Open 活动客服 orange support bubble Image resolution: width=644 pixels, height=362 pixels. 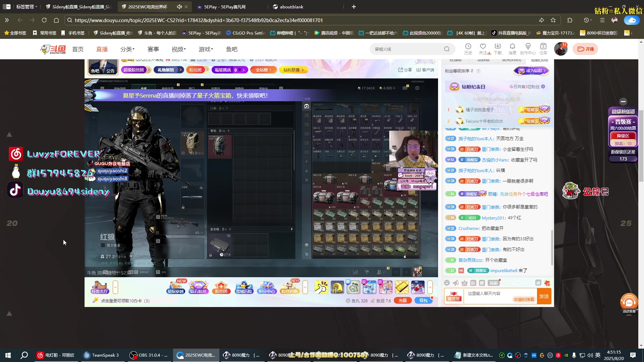coord(629,303)
